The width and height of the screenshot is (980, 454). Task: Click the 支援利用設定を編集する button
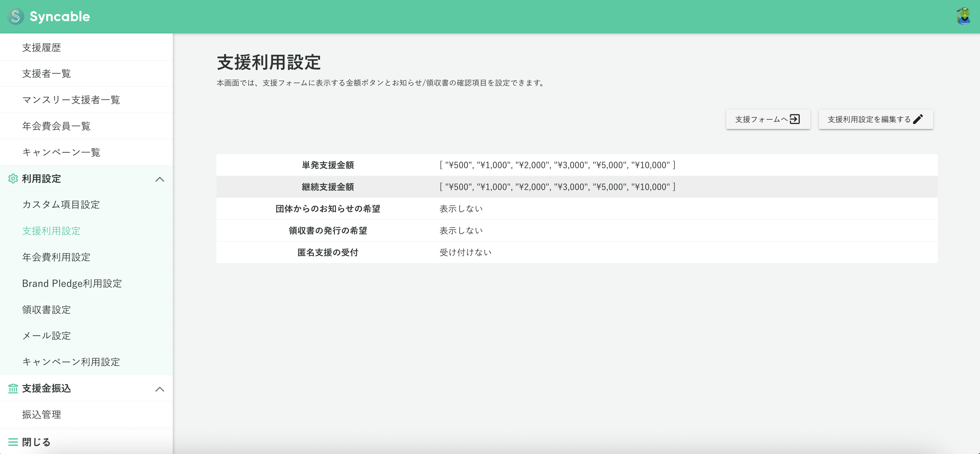click(x=876, y=119)
